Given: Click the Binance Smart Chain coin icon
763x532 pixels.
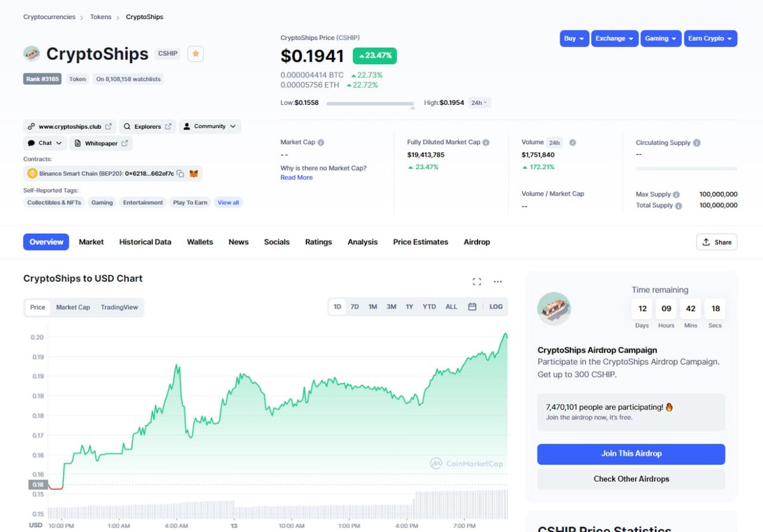Looking at the screenshot, I should click(32, 174).
